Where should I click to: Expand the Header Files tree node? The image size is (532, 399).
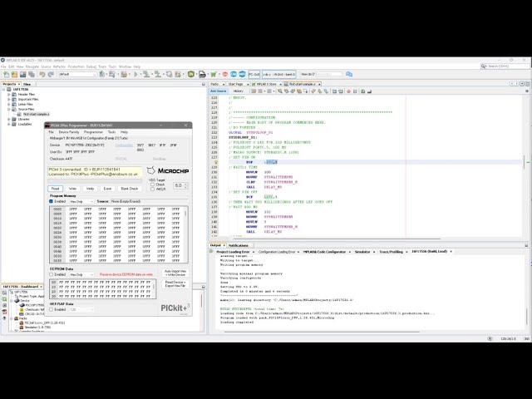pos(9,94)
